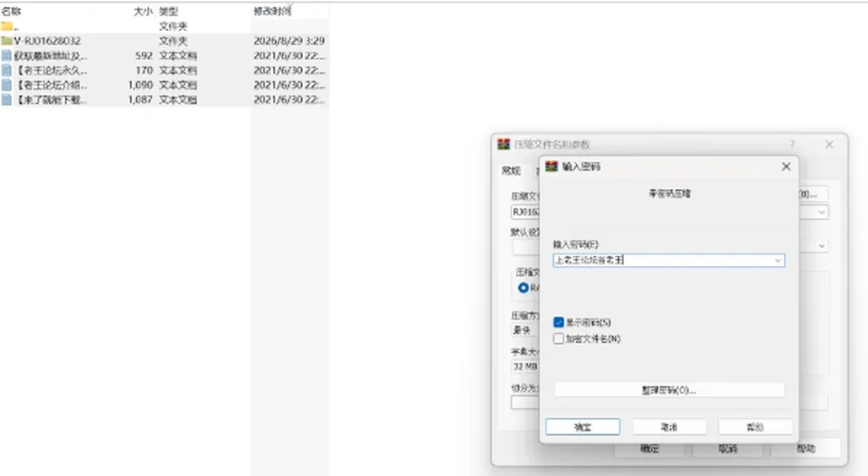Viewport: 868px width, 476px height.
Task: Sort by the 大小 column header
Action: 143,11
